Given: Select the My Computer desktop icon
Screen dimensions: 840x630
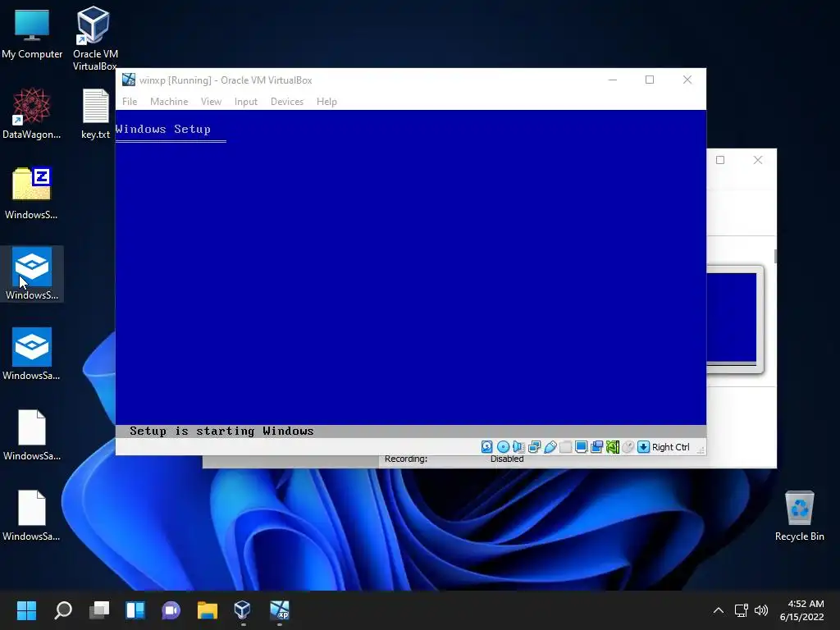Looking at the screenshot, I should point(32,34).
